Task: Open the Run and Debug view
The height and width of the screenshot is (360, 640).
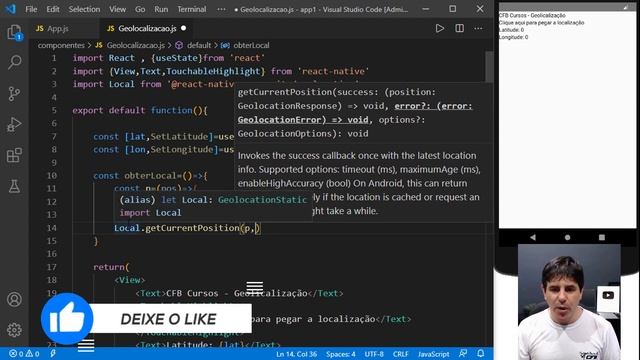Action: tap(14, 124)
